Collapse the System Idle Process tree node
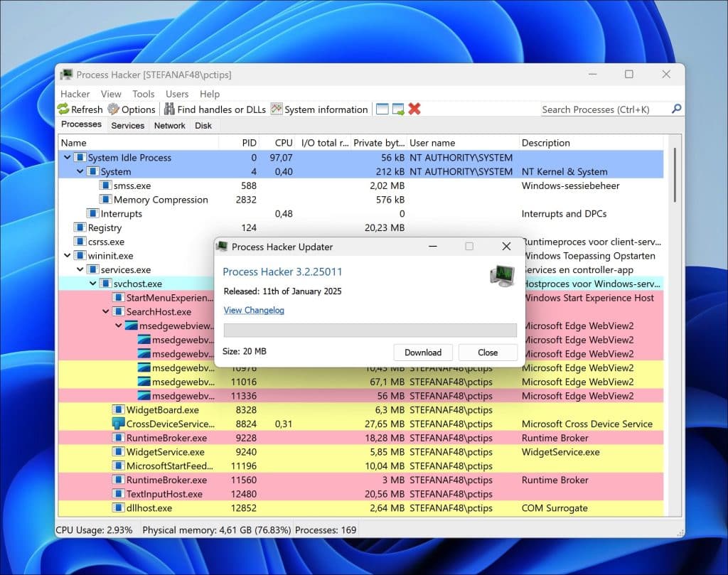Viewport: 728px width, 575px height. [68, 158]
